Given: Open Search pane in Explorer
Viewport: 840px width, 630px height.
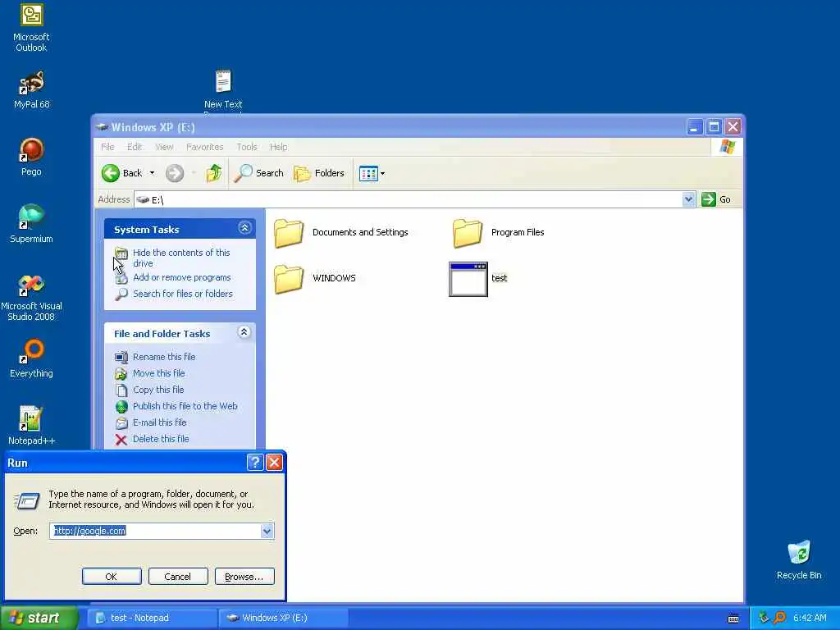Looking at the screenshot, I should pyautogui.click(x=258, y=173).
